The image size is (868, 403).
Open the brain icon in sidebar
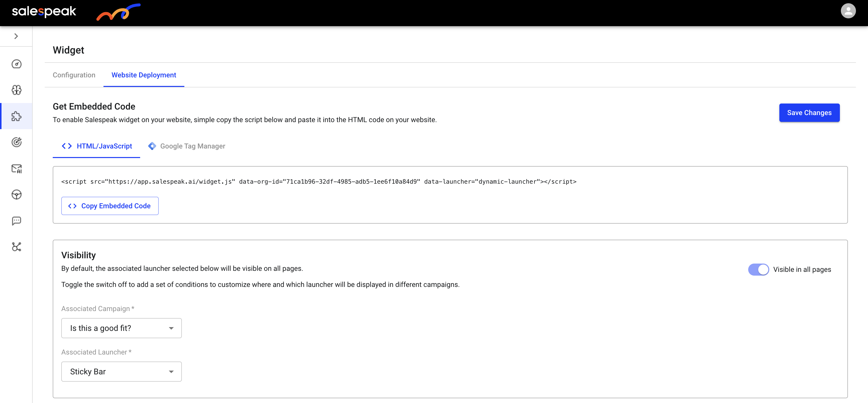point(17,90)
